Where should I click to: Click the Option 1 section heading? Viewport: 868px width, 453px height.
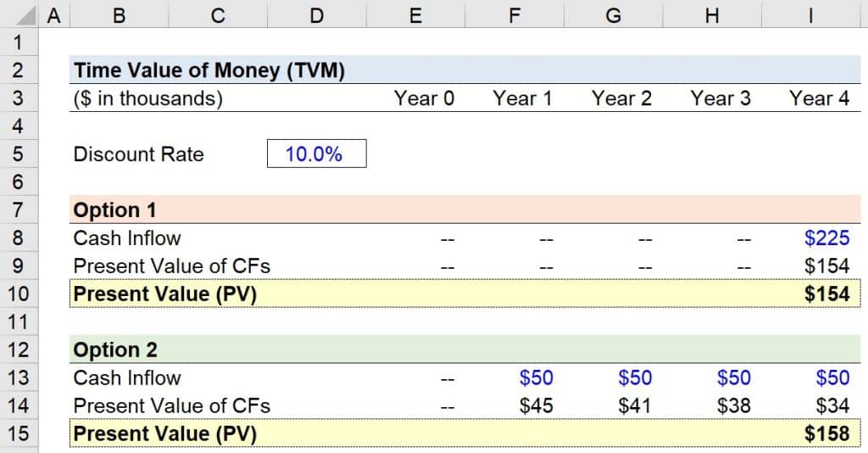click(x=114, y=210)
